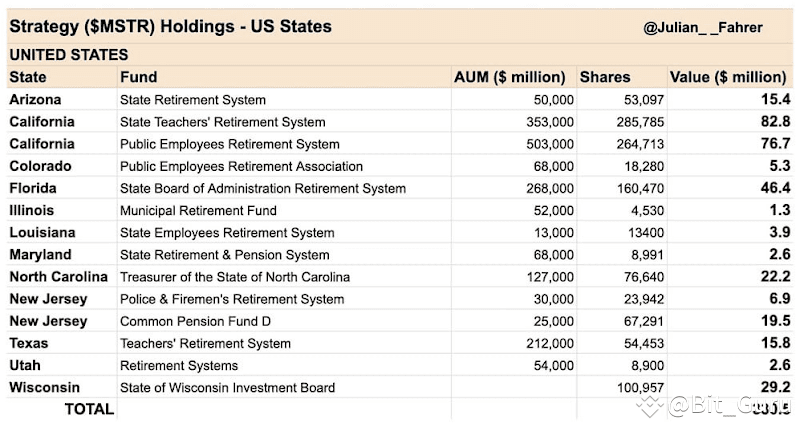Select the State column header
Viewport: 800px width, 427px height.
pyautogui.click(x=27, y=77)
